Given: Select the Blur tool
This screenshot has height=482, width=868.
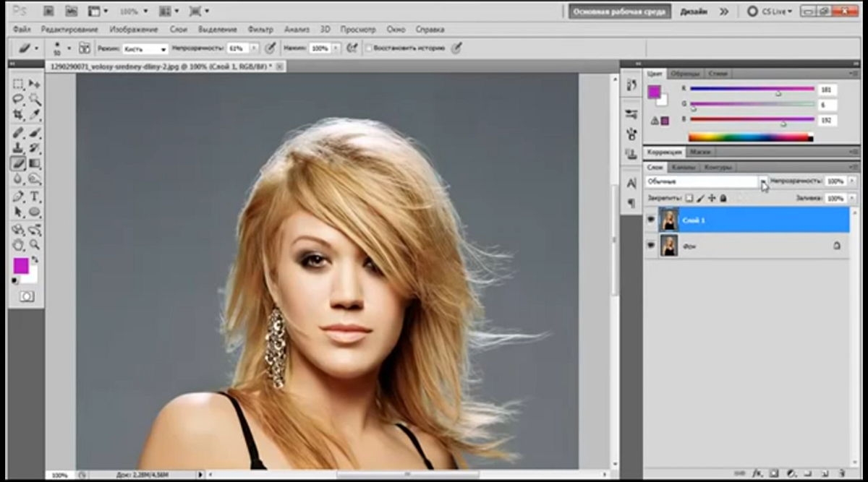Looking at the screenshot, I should pyautogui.click(x=19, y=178).
